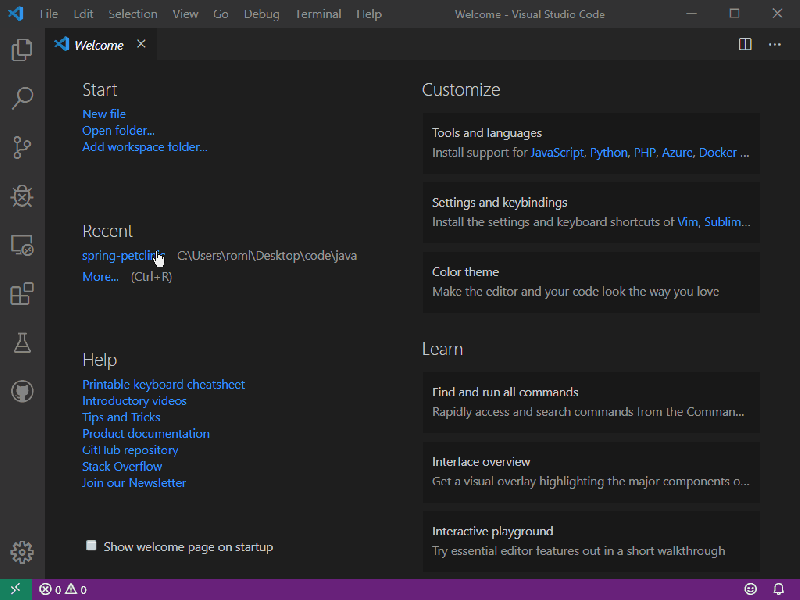Open the Settings gear menu
Image resolution: width=800 pixels, height=600 pixels.
pyautogui.click(x=22, y=551)
